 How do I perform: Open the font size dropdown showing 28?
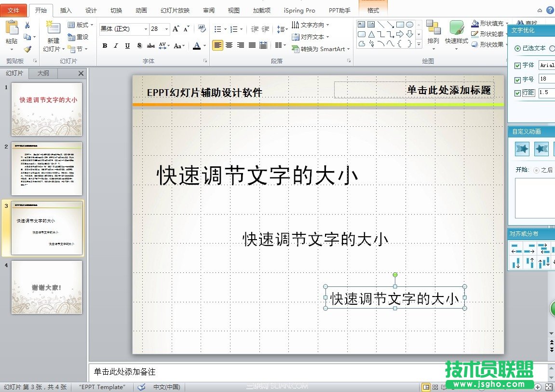pyautogui.click(x=165, y=29)
